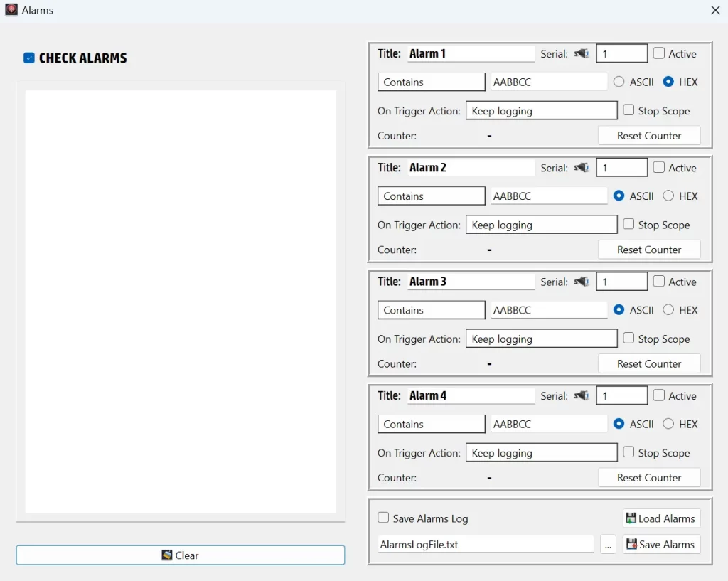Enable the Save Alarms Log checkbox

pos(383,518)
